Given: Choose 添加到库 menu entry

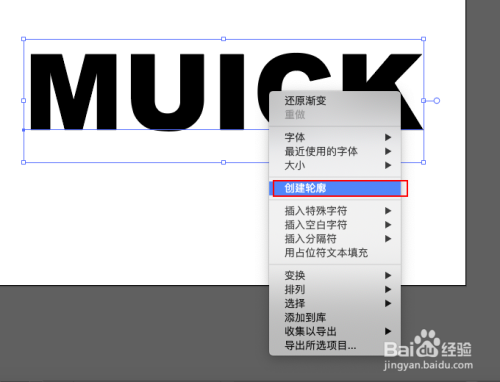Looking at the screenshot, I should (335, 317).
